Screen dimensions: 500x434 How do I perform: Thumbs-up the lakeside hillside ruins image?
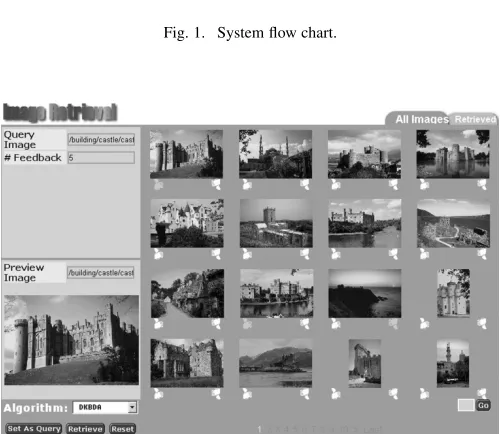(424, 254)
